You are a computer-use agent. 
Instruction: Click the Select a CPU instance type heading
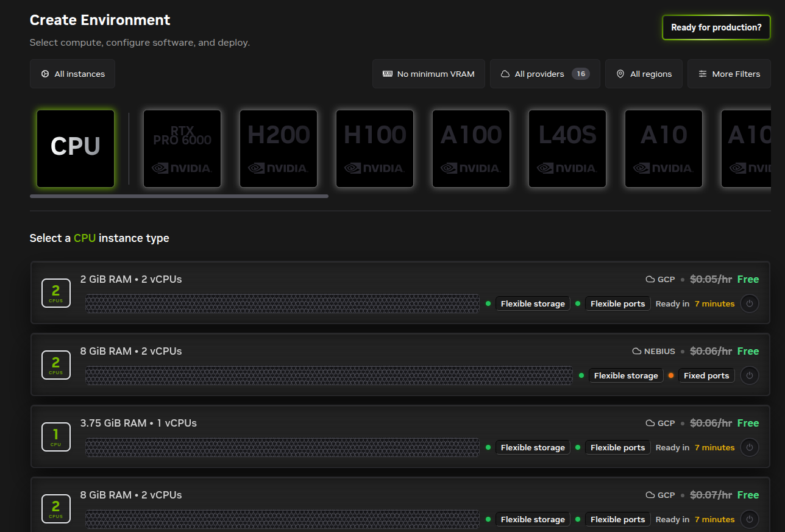99,238
